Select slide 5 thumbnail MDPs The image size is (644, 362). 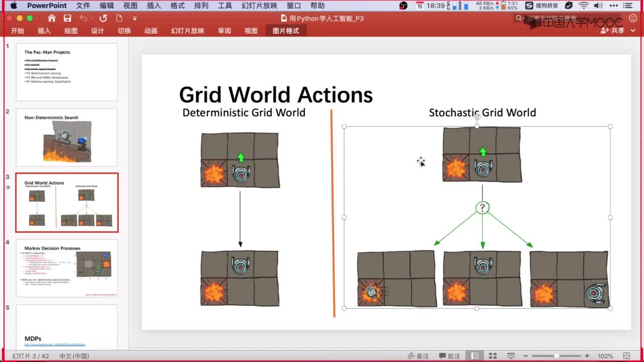66,326
